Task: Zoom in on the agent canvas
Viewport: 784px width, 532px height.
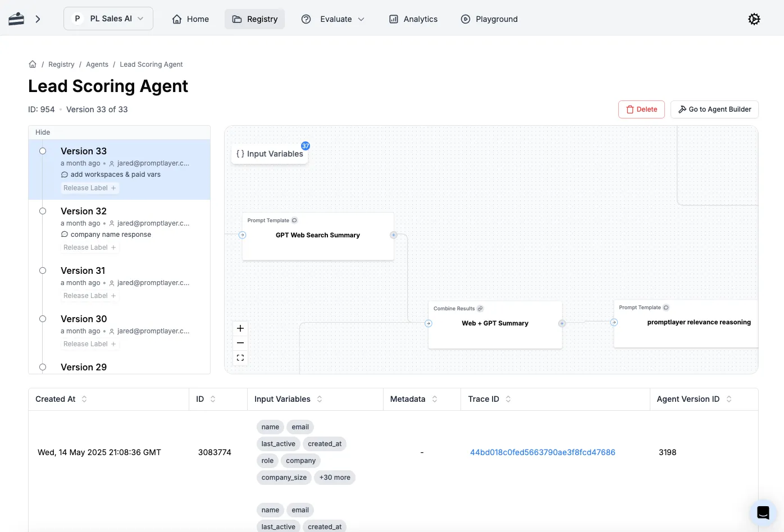Action: click(x=240, y=328)
